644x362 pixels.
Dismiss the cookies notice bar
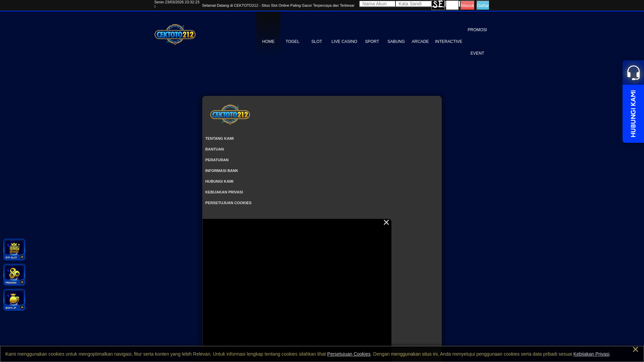click(635, 350)
